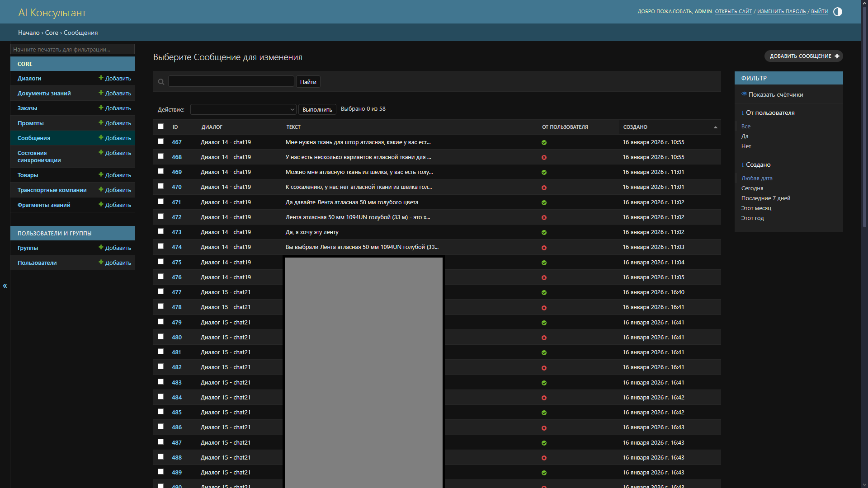This screenshot has width=868, height=488.
Task: Click green status icon for message 477
Action: [544, 293]
